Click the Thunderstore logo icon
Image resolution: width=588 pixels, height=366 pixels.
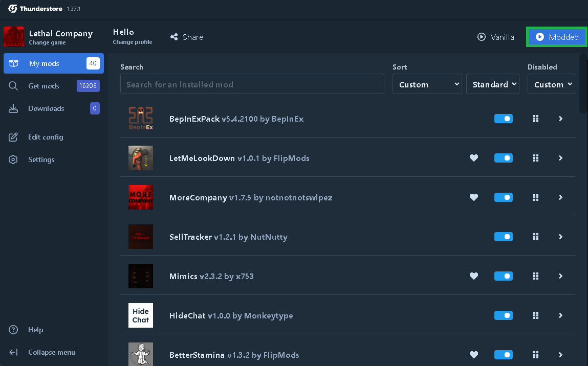click(12, 9)
